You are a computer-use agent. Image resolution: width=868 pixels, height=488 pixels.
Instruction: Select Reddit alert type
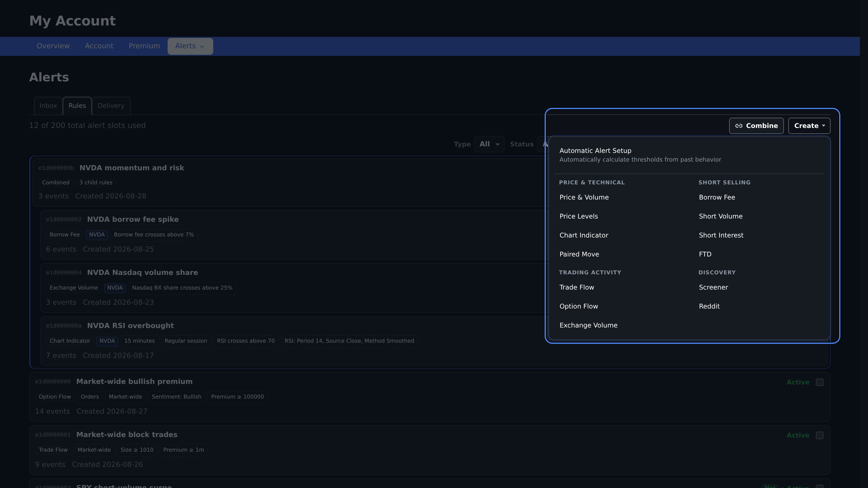709,306
